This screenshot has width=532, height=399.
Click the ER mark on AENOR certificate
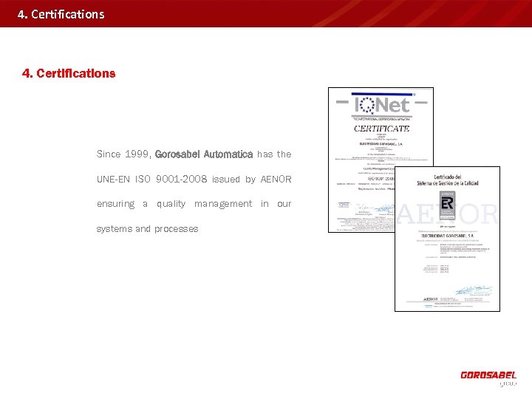click(447, 205)
